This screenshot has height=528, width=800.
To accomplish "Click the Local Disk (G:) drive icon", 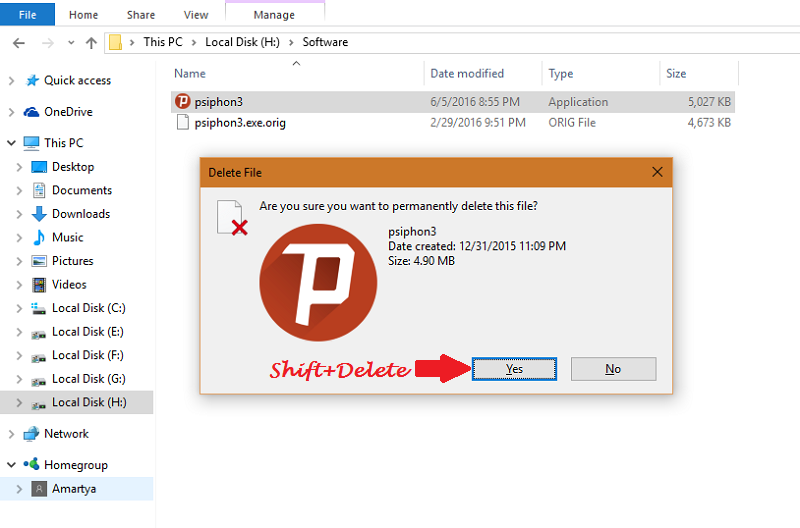I will click(38, 382).
